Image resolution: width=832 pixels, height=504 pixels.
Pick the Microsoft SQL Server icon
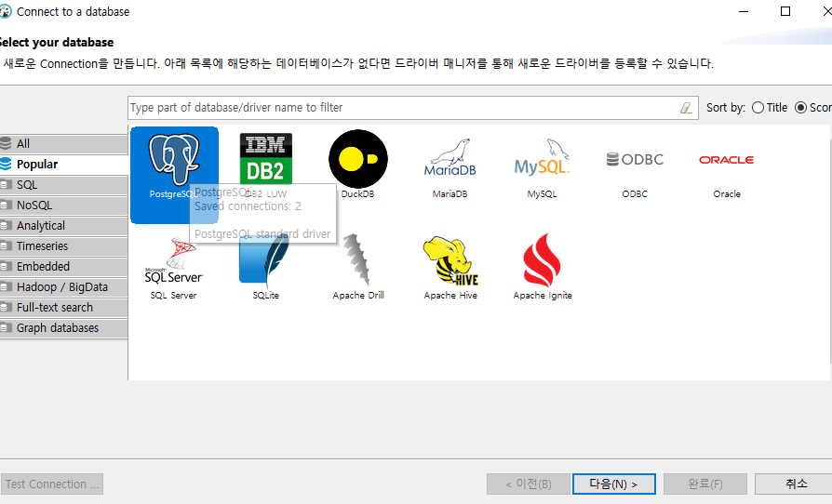[x=173, y=260]
